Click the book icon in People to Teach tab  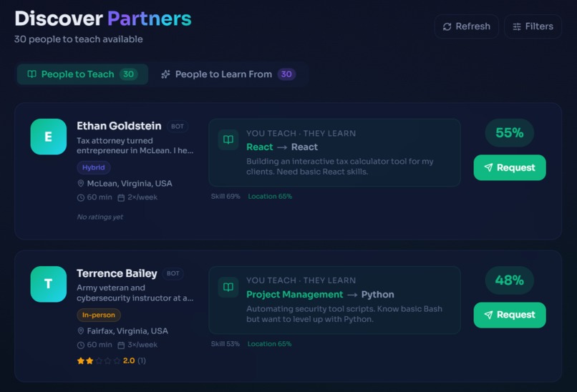tap(32, 74)
